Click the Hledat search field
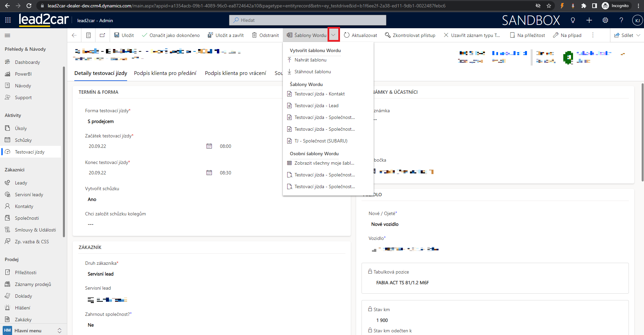This screenshot has width=644, height=335. (307, 20)
